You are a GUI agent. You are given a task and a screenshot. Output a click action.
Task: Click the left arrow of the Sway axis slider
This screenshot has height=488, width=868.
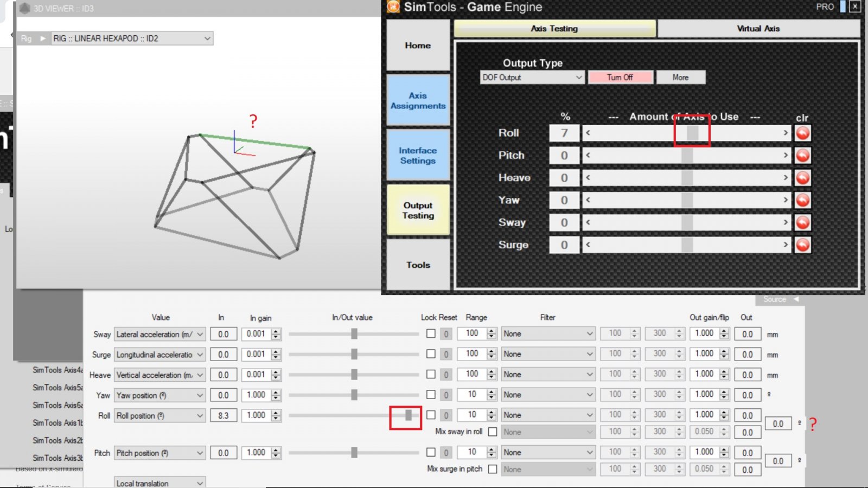pos(588,222)
